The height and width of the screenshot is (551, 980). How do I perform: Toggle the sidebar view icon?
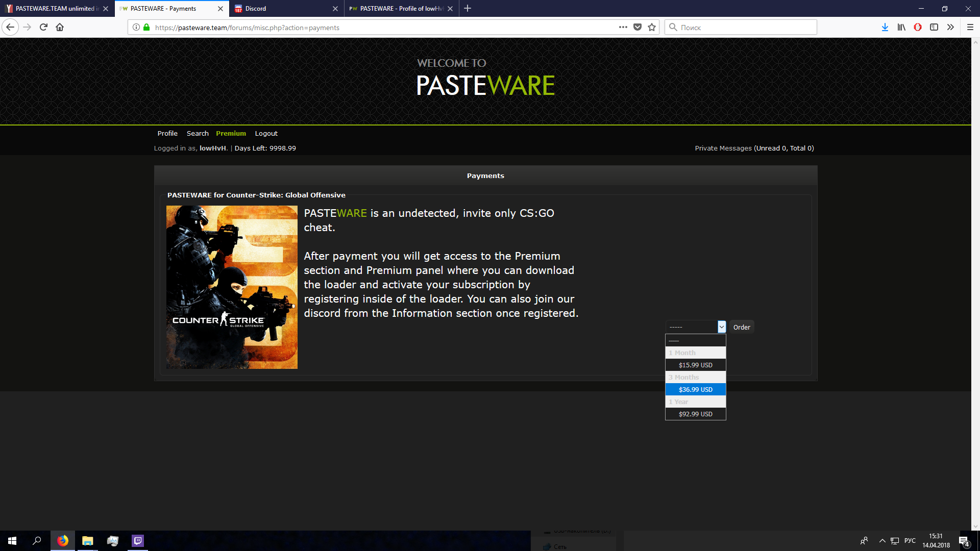click(x=934, y=28)
